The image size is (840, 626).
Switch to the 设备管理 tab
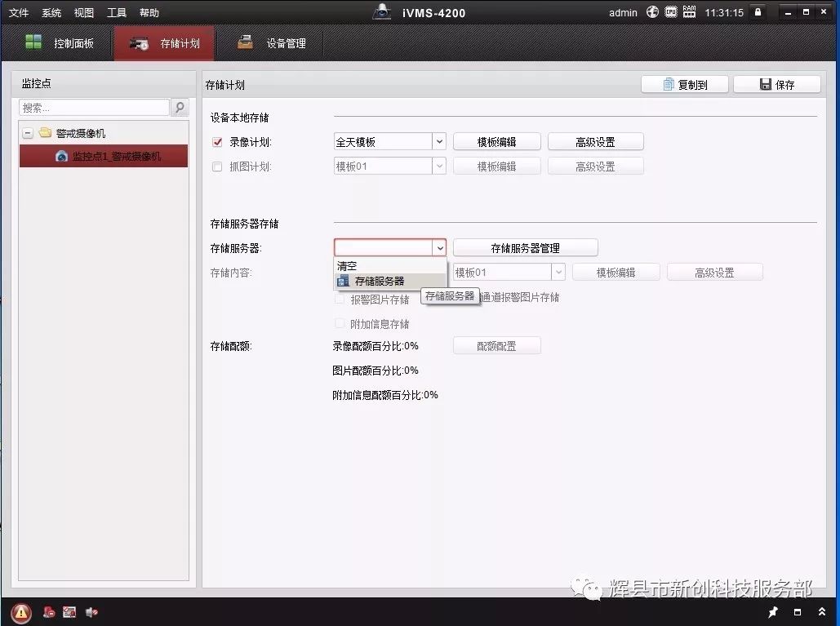tap(272, 43)
